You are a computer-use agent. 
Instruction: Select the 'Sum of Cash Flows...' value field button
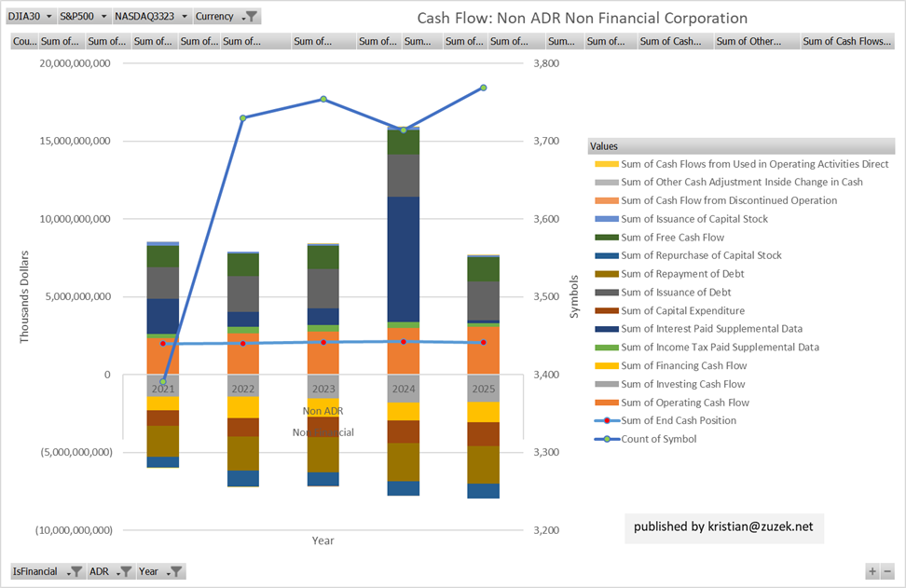tap(846, 41)
